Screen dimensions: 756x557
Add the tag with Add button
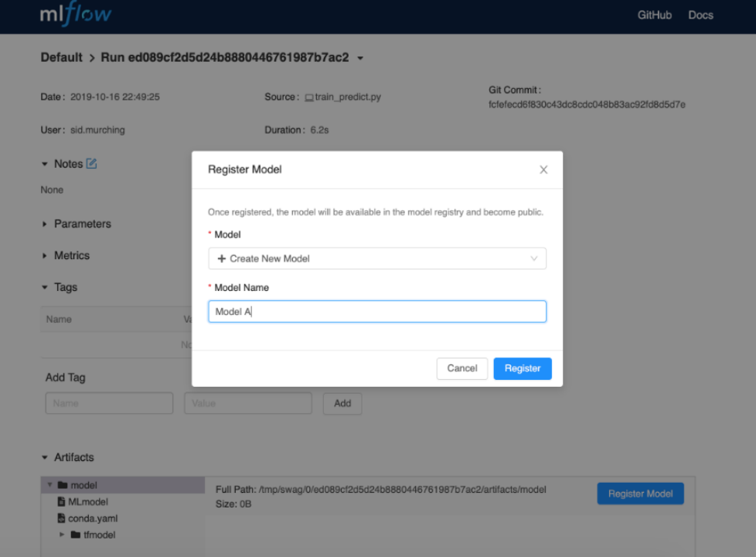(x=342, y=403)
